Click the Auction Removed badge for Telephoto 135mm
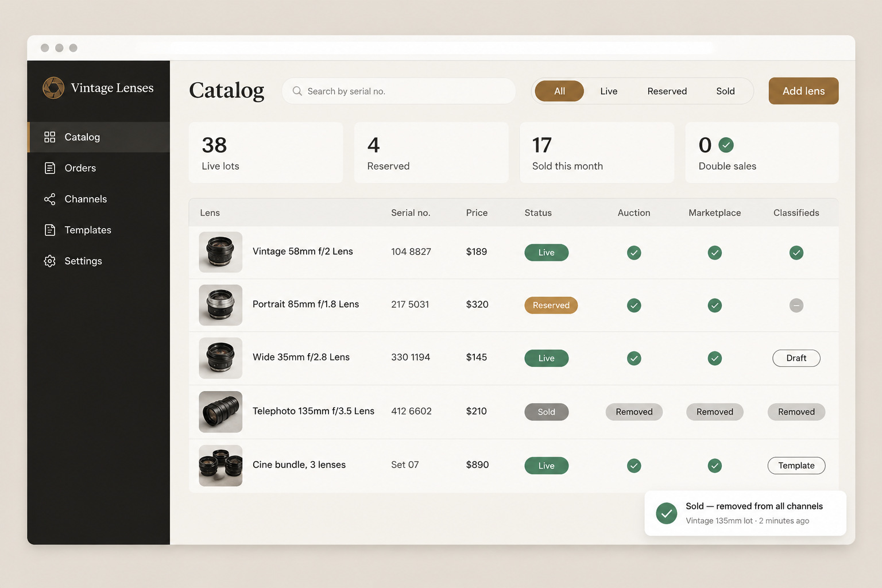Viewport: 882px width, 588px height. coord(634,412)
